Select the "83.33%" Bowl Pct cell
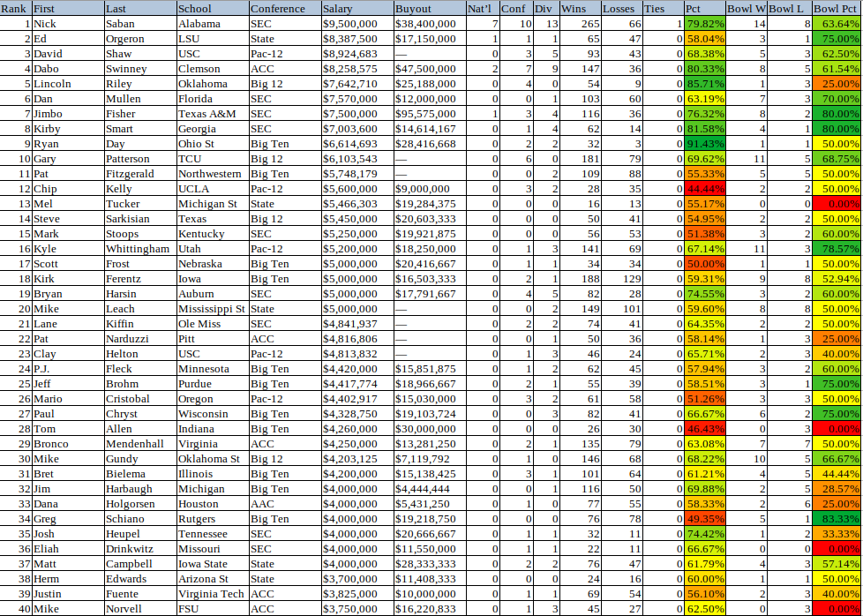The image size is (863, 616). (x=837, y=519)
